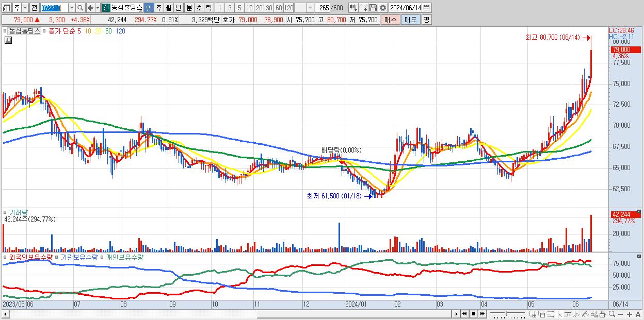Play the chart replay
This screenshot has width=644, height=320.
(457, 314)
